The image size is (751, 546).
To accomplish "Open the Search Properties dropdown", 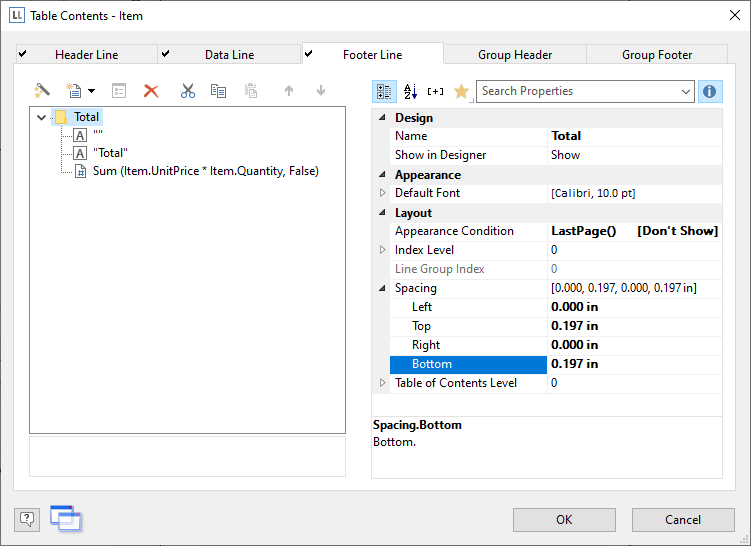I will tap(685, 91).
